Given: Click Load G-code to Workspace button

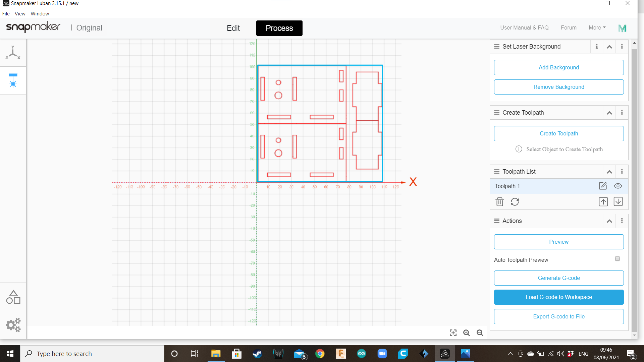Looking at the screenshot, I should click(x=558, y=297).
